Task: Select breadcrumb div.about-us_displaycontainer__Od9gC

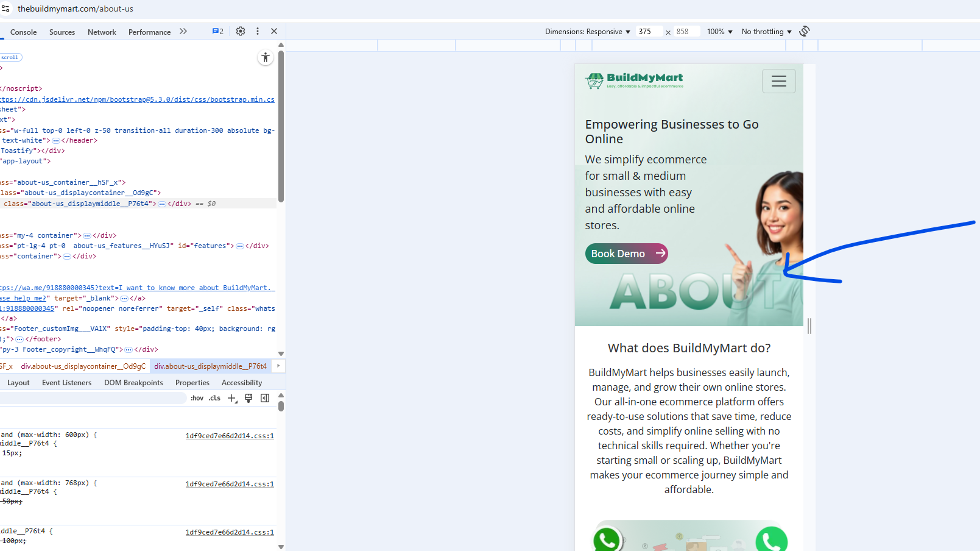Action: click(x=83, y=366)
